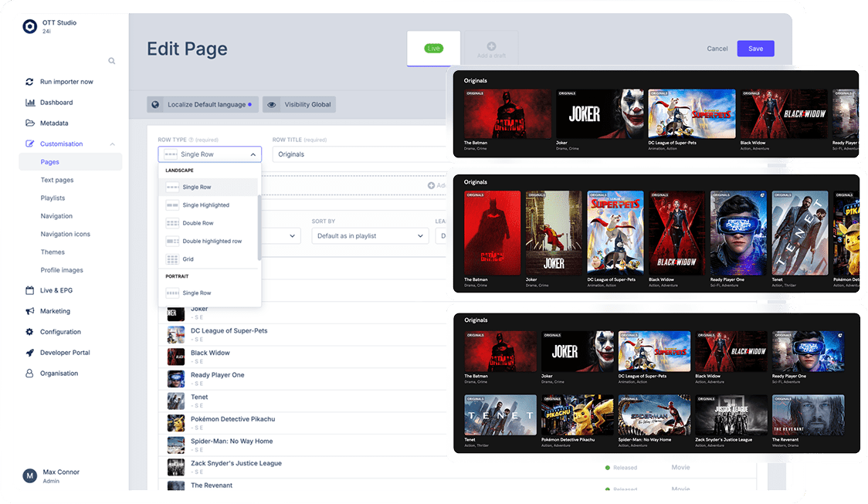Viewport: 868px width, 504px height.
Task: Click the Run importer now refresh icon
Action: [x=30, y=82]
